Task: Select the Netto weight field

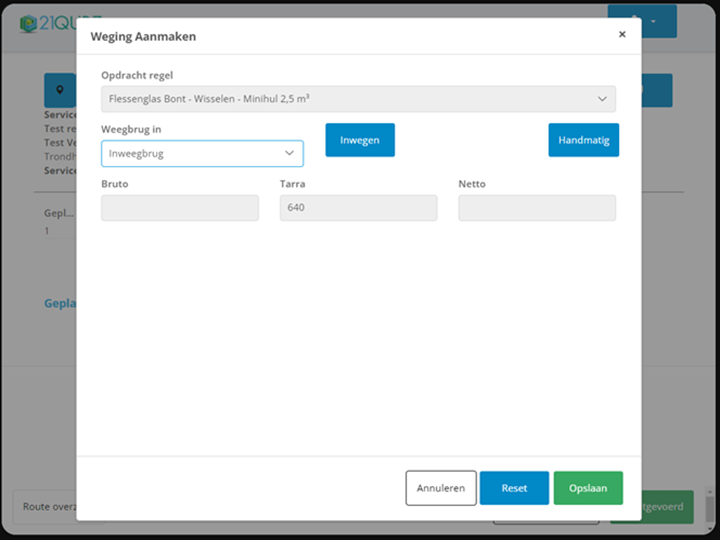Action: pos(537,208)
